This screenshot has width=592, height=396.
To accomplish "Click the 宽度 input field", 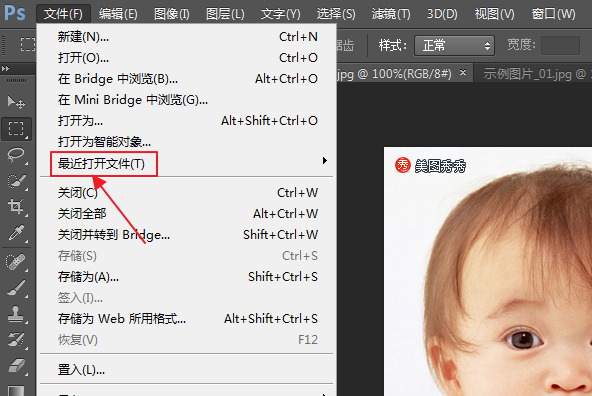I will (560, 45).
